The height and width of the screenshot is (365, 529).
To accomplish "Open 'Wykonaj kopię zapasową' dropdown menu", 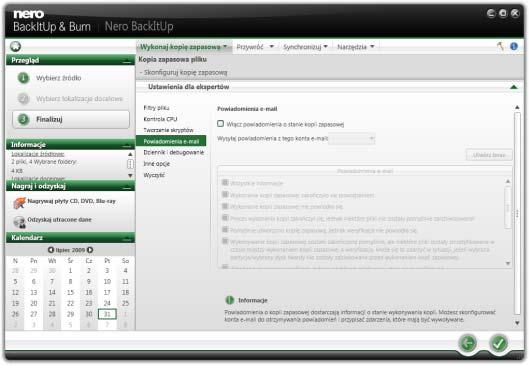I will [x=184, y=47].
